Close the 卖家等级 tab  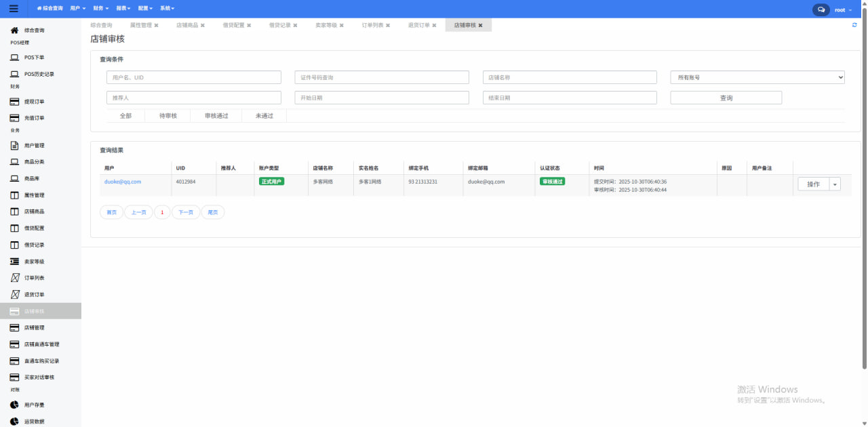click(x=341, y=25)
